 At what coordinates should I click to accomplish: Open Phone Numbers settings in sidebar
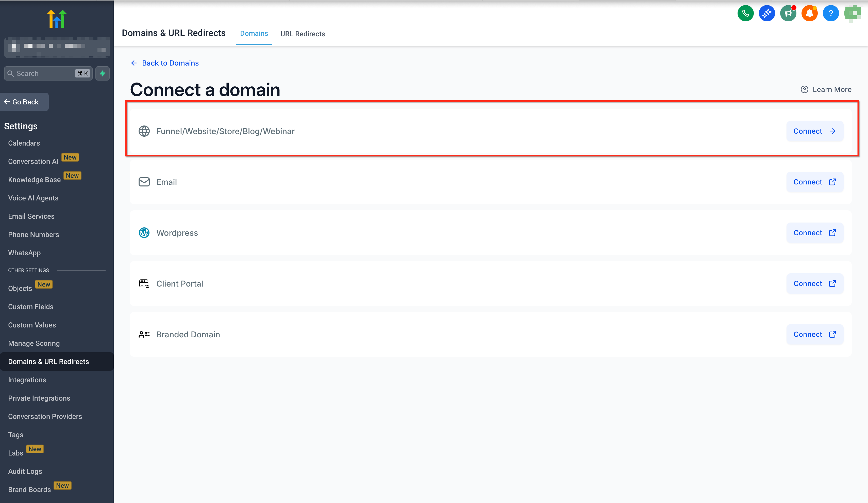[x=34, y=234]
